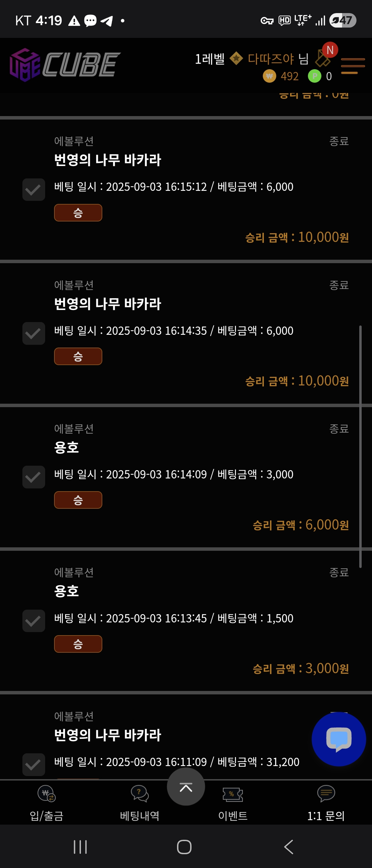This screenshot has height=868, width=372.
Task: Toggle checkbox for 16:14:35 bet
Action: 33,333
